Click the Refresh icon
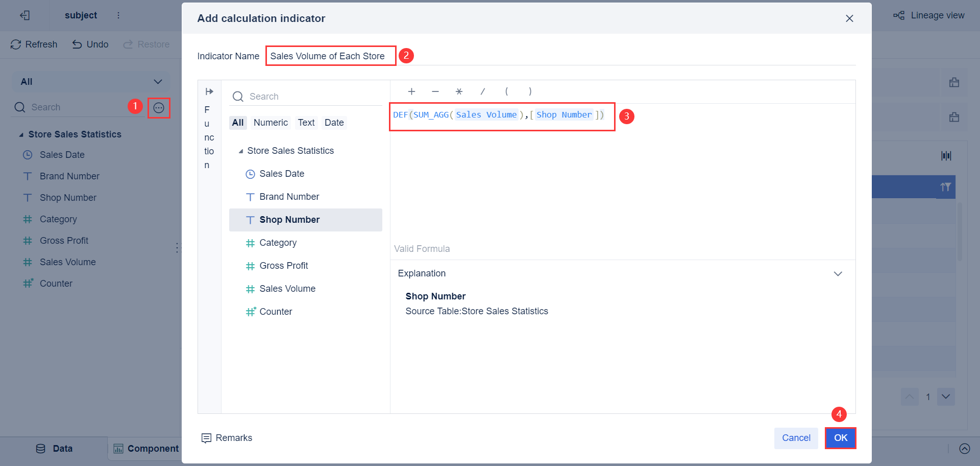 [16, 44]
